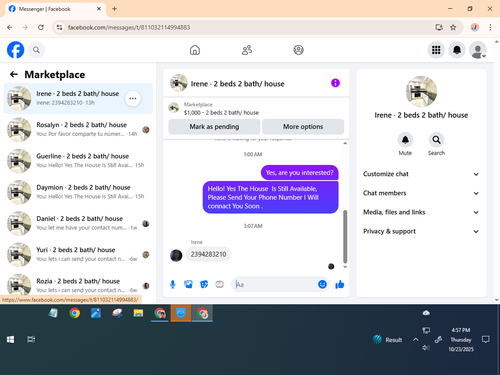Screen dimensions: 500x375
Task: Search in conversation magnifier icon
Action: tap(436, 140)
